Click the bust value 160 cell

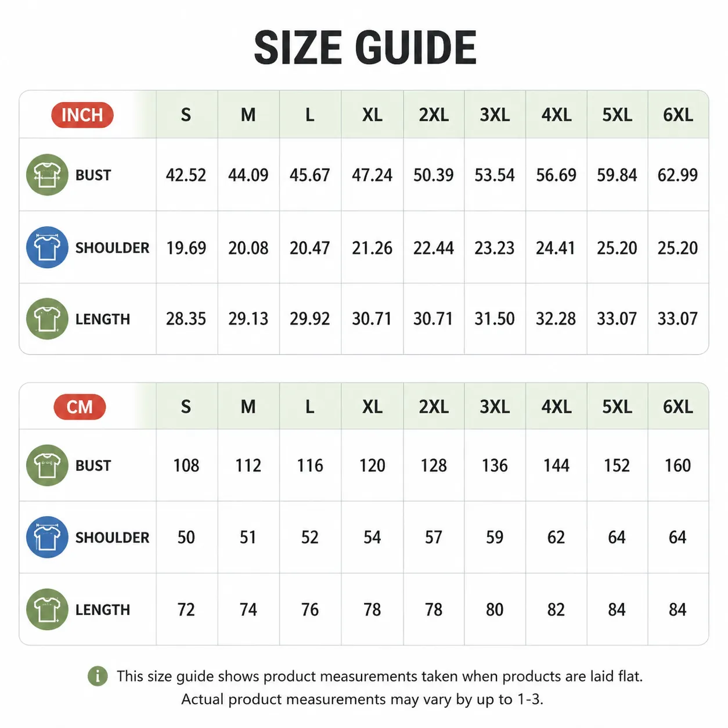coord(678,466)
